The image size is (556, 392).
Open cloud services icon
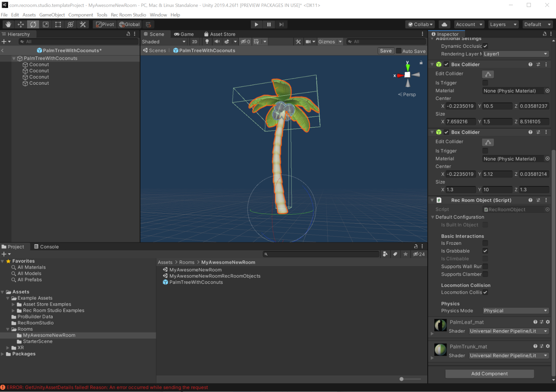(x=444, y=24)
